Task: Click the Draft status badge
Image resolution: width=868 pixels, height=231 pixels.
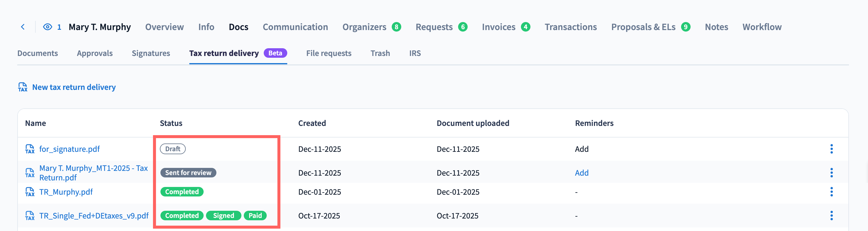Action: [x=173, y=149]
